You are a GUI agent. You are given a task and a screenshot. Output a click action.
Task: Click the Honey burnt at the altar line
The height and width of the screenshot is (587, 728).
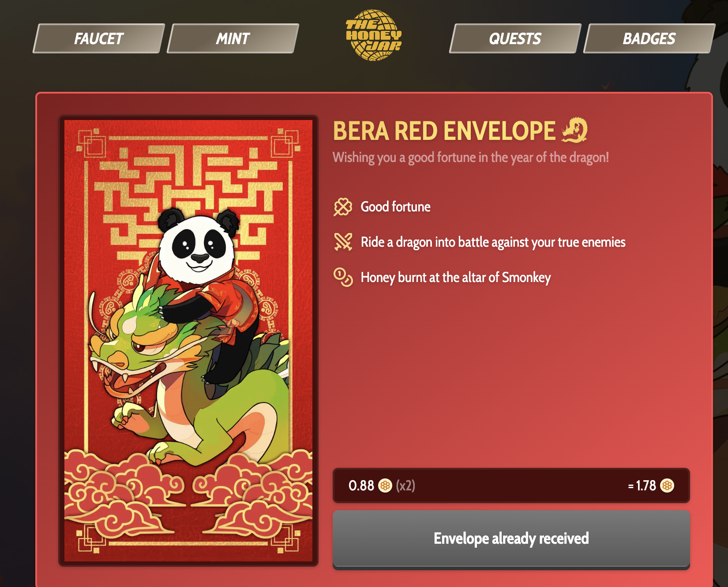point(456,278)
